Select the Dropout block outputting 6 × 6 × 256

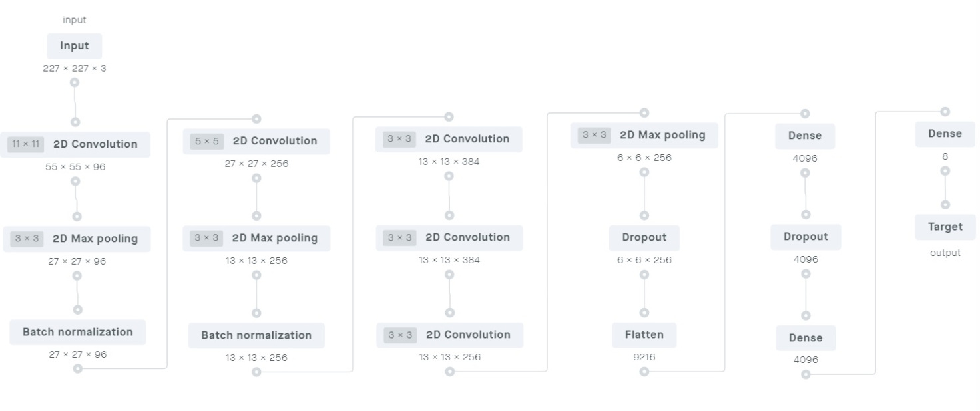coord(644,237)
